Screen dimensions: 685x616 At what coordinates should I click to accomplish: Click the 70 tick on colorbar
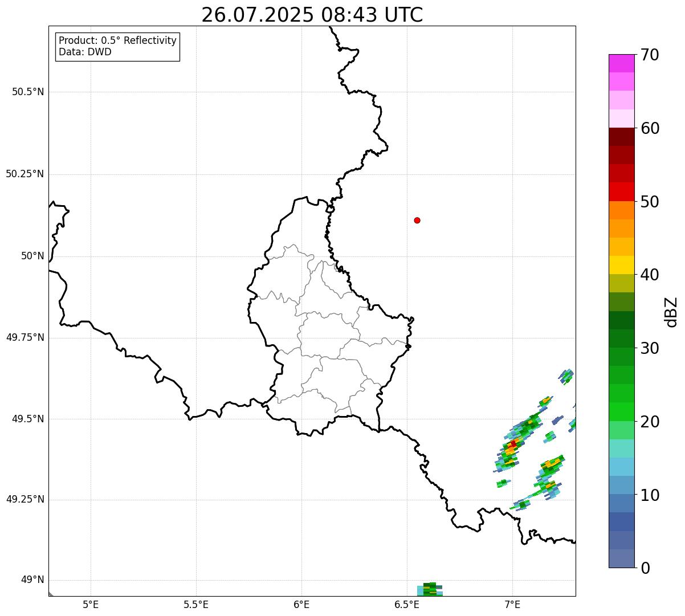650,55
